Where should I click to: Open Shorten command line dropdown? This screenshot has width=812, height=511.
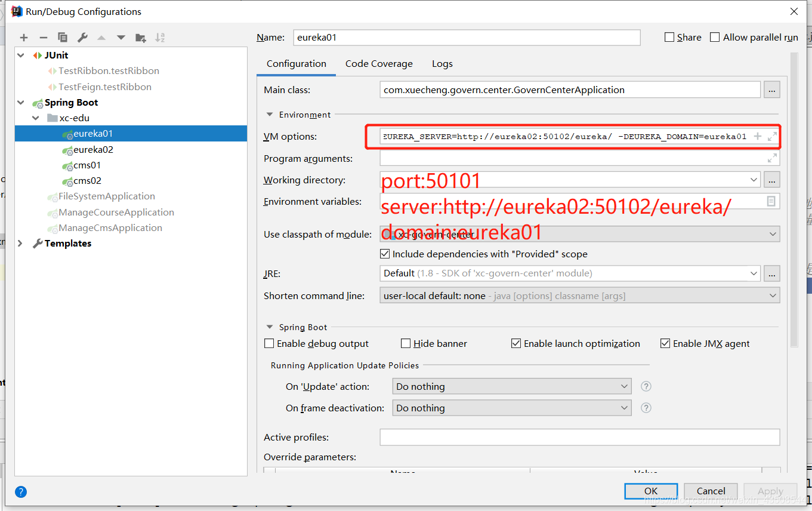773,295
